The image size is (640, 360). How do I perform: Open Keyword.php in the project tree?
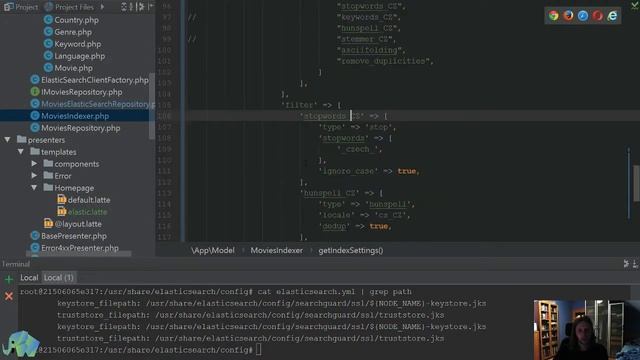[x=78, y=44]
